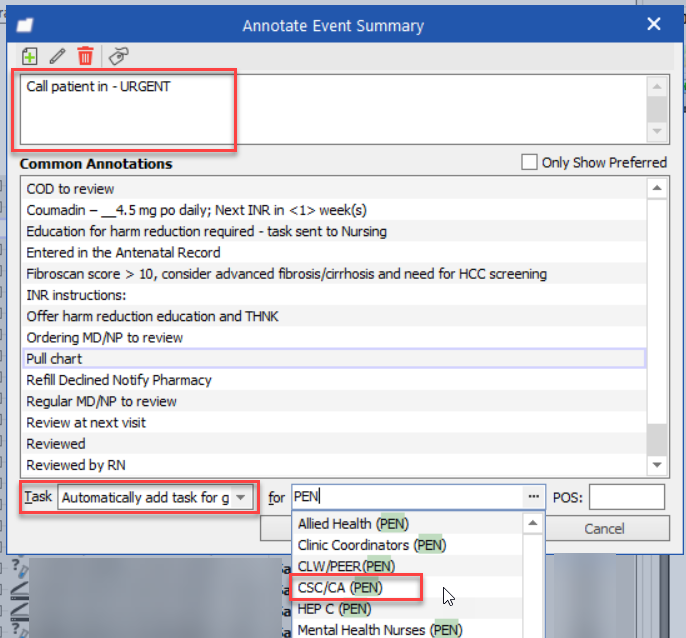Screen dimensions: 686x638
Task: Select CSC/CA (PEN) from the list
Action: 339,587
